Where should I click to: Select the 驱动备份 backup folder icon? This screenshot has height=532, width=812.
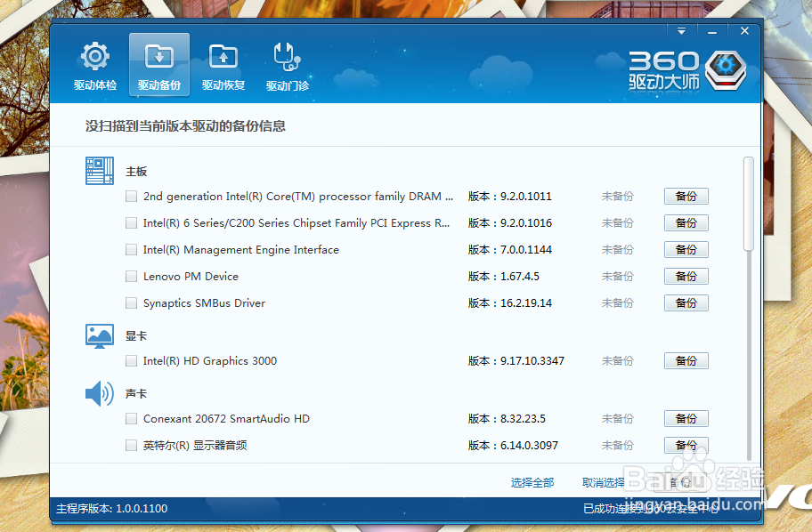pyautogui.click(x=159, y=65)
